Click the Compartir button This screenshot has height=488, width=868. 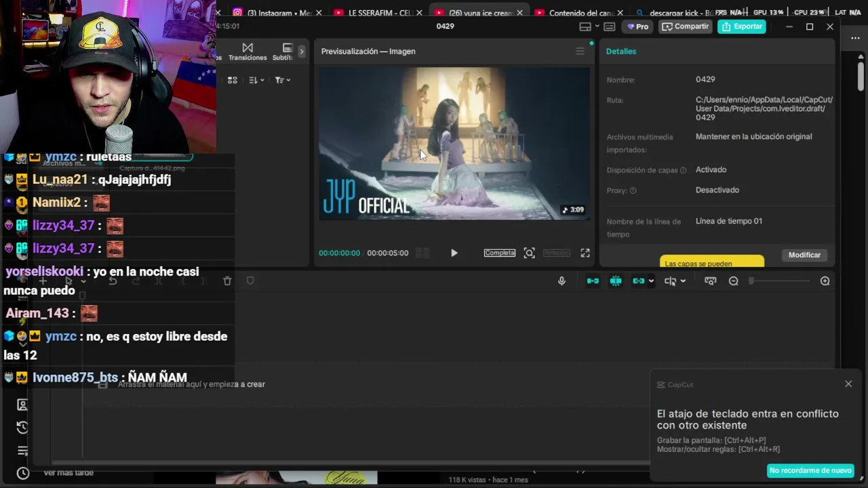coord(685,26)
